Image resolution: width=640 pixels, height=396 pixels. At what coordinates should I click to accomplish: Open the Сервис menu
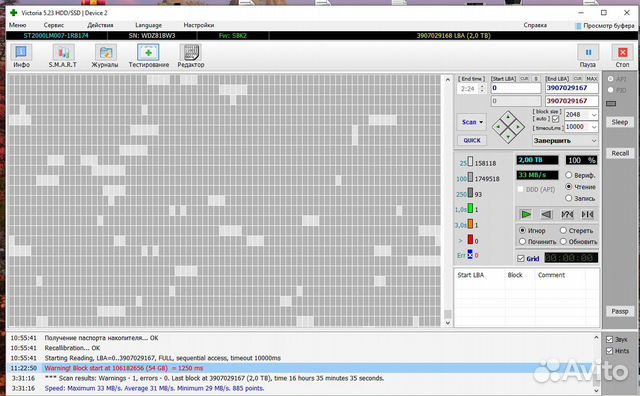tap(54, 25)
